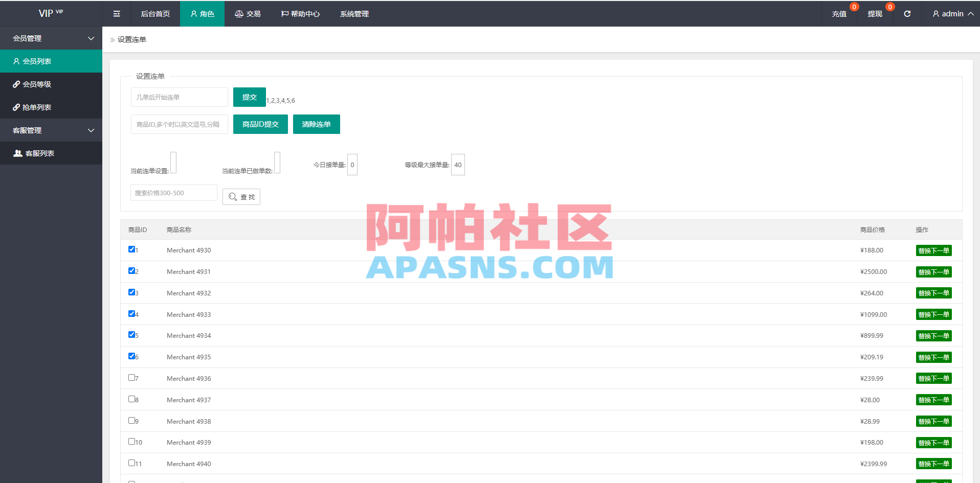Image resolution: width=980 pixels, height=483 pixels.
Task: Click the 今日接单量 value field
Action: 352,164
